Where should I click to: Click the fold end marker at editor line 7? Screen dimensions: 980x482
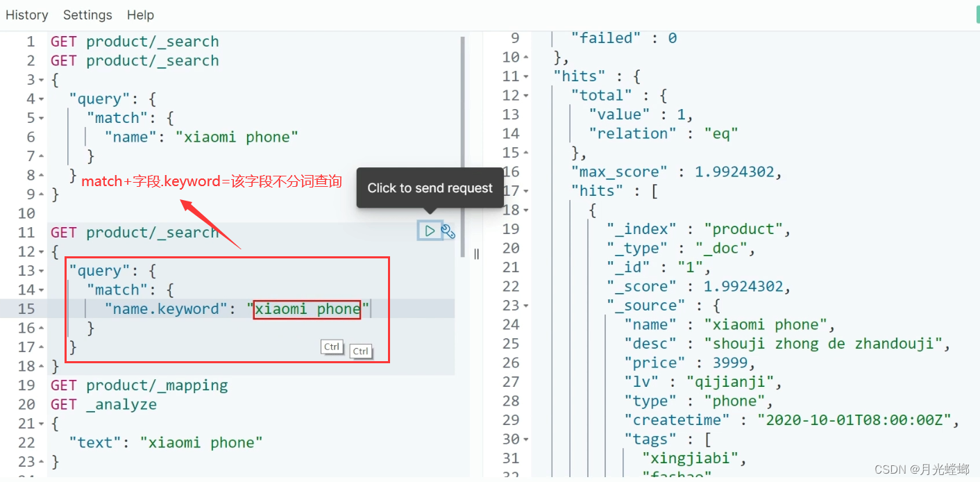(x=41, y=157)
